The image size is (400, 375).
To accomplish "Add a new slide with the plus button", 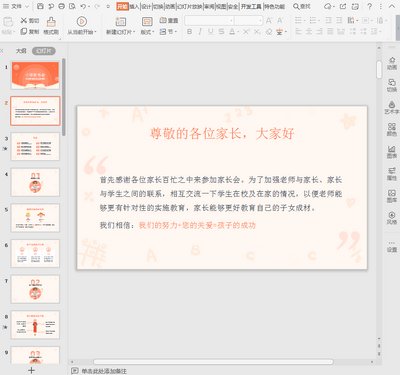I will [x=31, y=370].
